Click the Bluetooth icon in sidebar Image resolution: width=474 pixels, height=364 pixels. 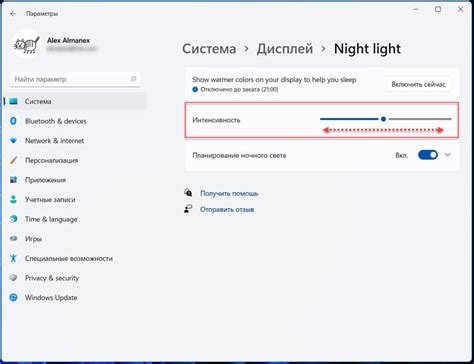13,121
